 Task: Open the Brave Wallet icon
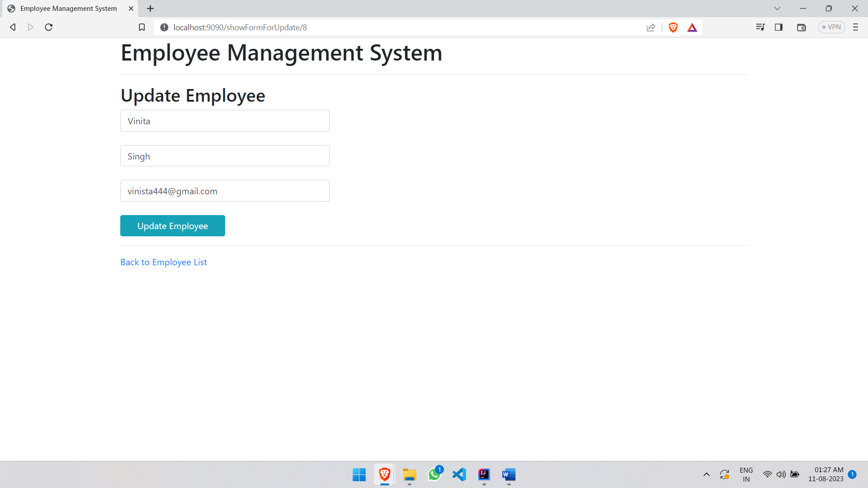point(802,27)
